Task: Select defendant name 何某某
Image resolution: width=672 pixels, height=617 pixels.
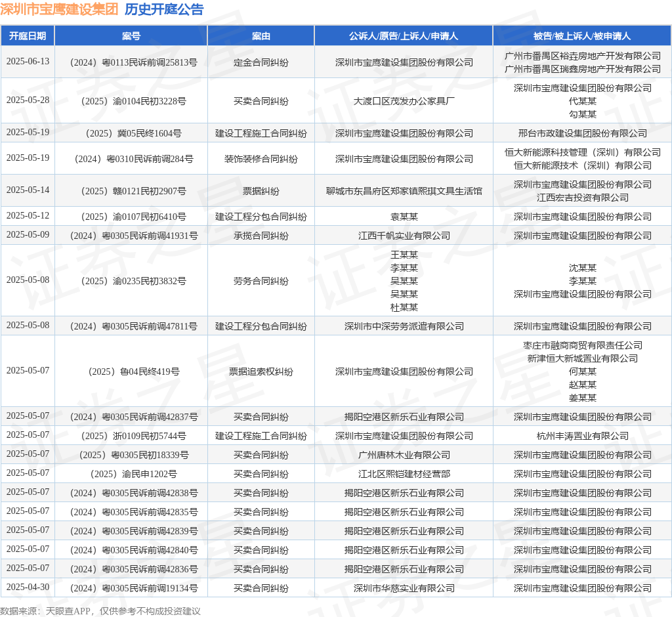Action: pyautogui.click(x=583, y=372)
